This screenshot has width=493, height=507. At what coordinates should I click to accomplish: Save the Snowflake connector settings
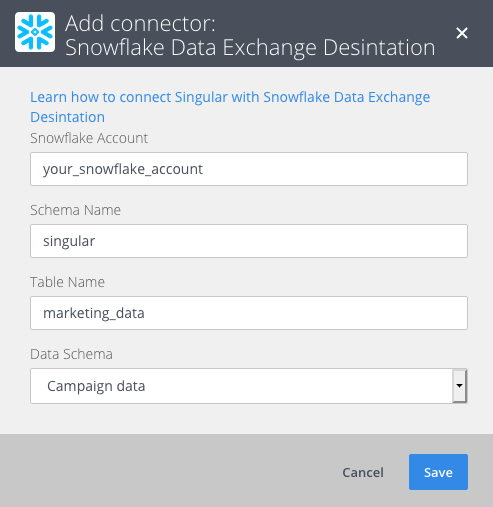click(x=438, y=472)
